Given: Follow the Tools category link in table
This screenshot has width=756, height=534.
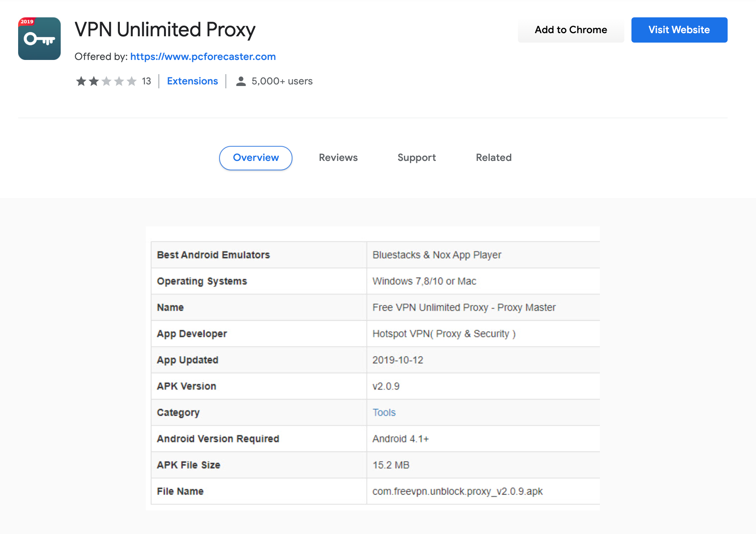Looking at the screenshot, I should coord(384,413).
